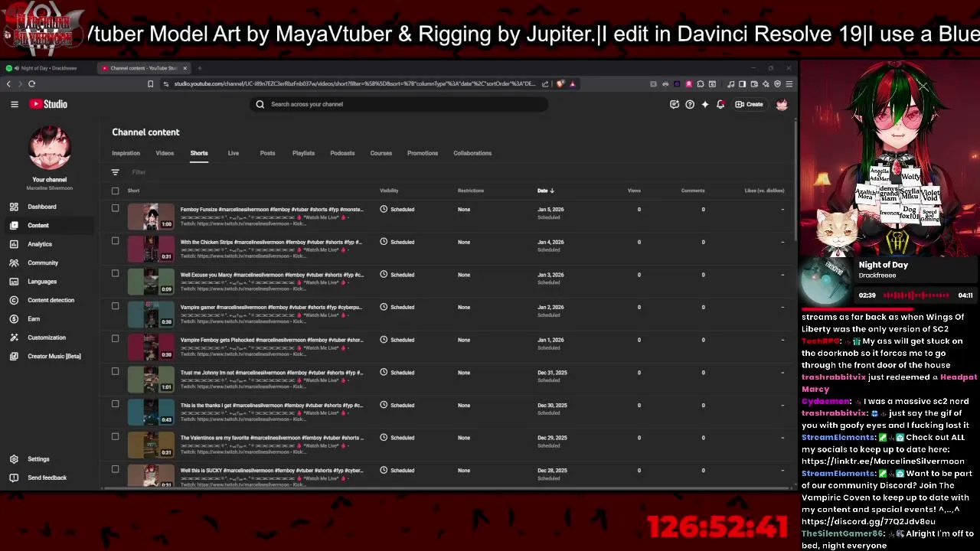Click the Create button
Screen dimensions: 980x551
pyautogui.click(x=749, y=104)
